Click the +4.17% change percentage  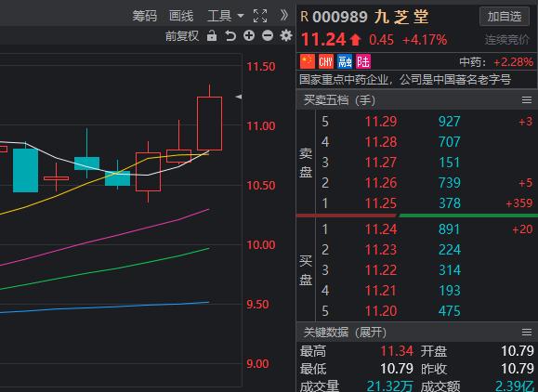(425, 40)
